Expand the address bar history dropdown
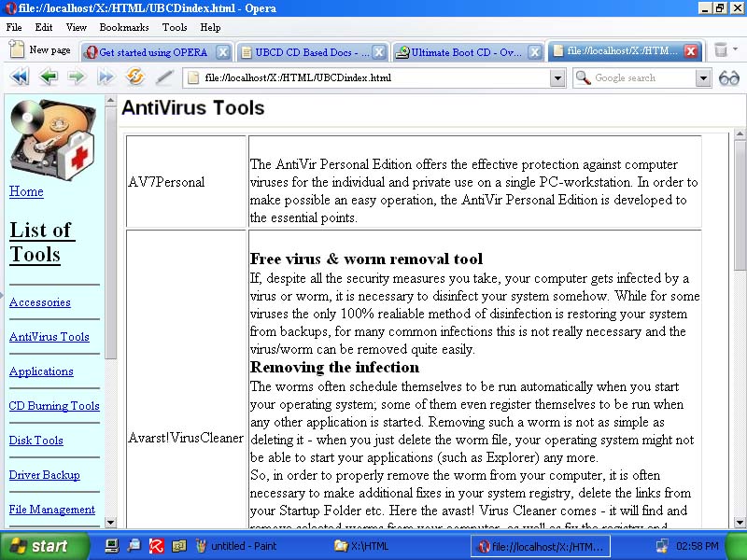 [x=557, y=78]
